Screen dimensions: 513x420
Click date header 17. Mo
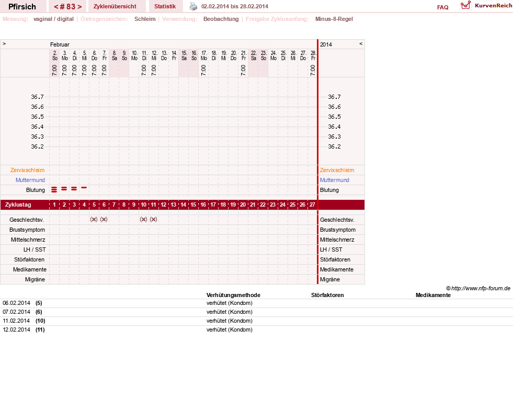tap(204, 55)
